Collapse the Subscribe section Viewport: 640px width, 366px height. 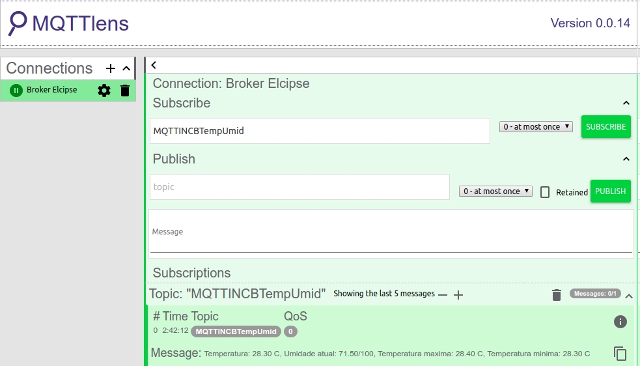click(x=626, y=103)
